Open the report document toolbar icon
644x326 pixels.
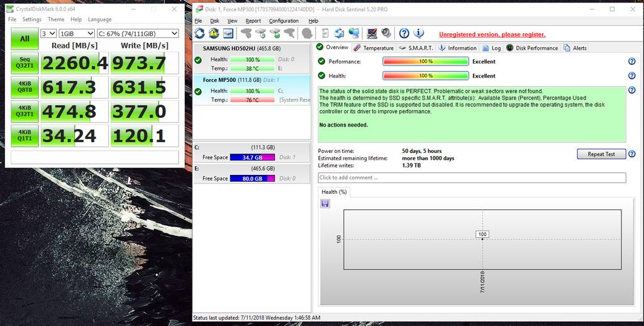tap(325, 34)
